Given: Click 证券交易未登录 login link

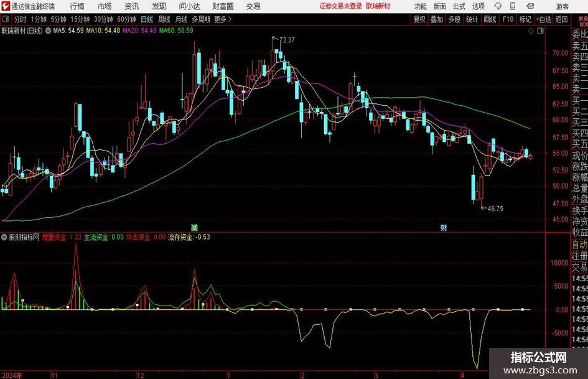Looking at the screenshot, I should click(341, 6).
